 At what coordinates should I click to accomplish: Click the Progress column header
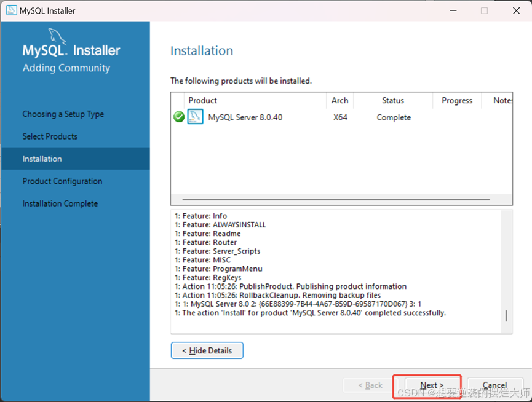pyautogui.click(x=457, y=100)
